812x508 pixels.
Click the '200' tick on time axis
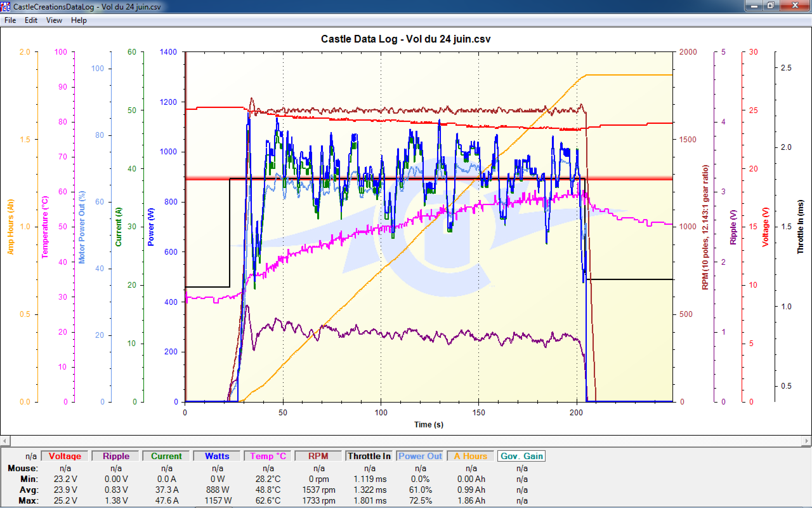[x=576, y=412]
